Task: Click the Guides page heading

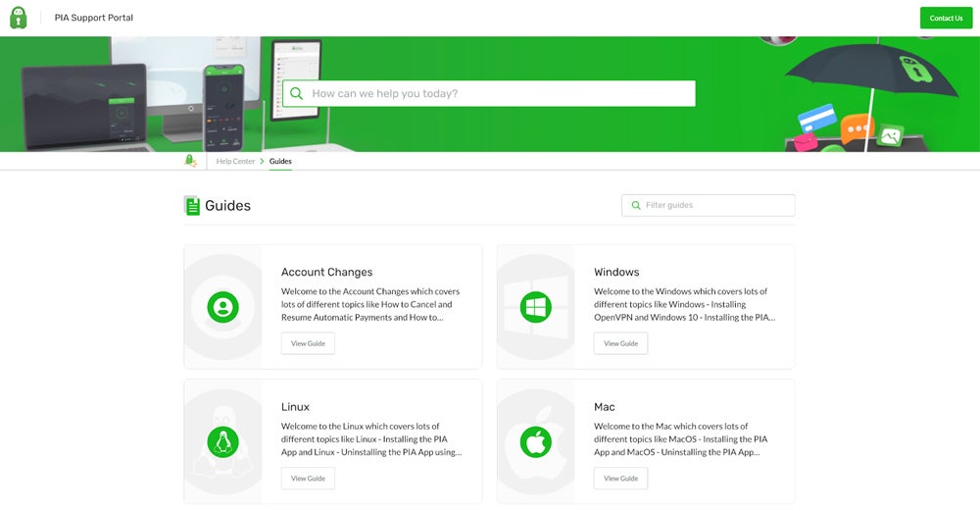Action: point(227,206)
